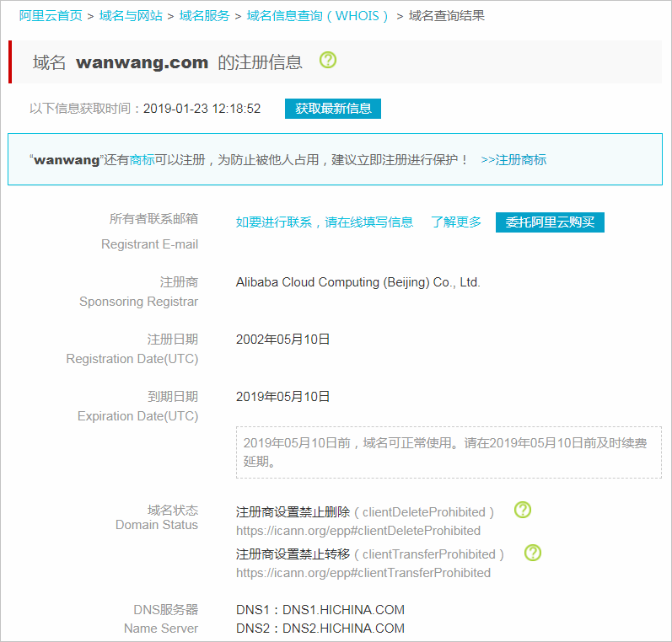Screen dimensions: 672x642
Task: Select domain name wanwang.com heading text
Action: click(142, 62)
